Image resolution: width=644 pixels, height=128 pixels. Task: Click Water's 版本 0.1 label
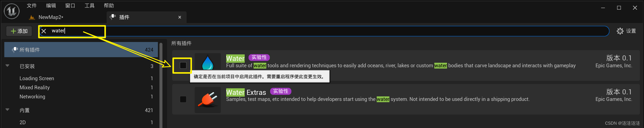coord(619,58)
